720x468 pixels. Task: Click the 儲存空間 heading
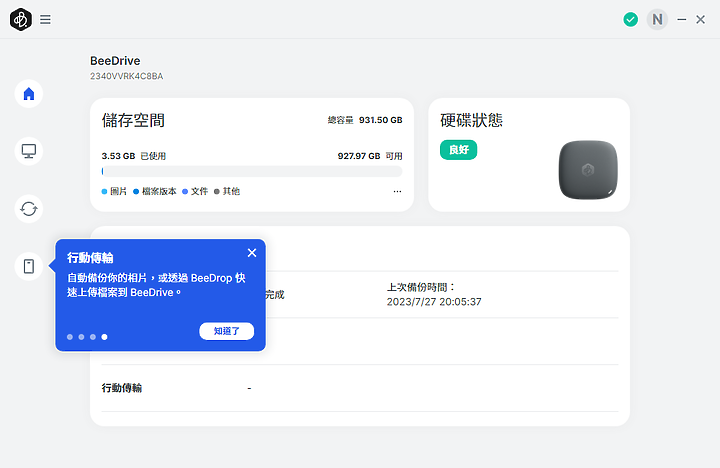[x=133, y=120]
